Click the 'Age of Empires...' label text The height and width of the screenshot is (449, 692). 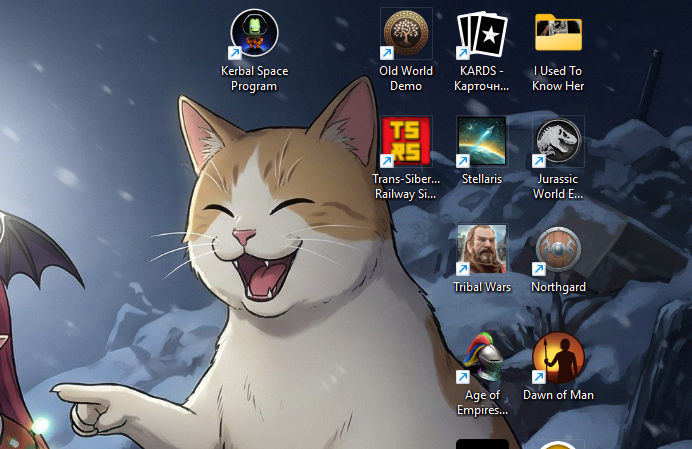[x=482, y=402]
